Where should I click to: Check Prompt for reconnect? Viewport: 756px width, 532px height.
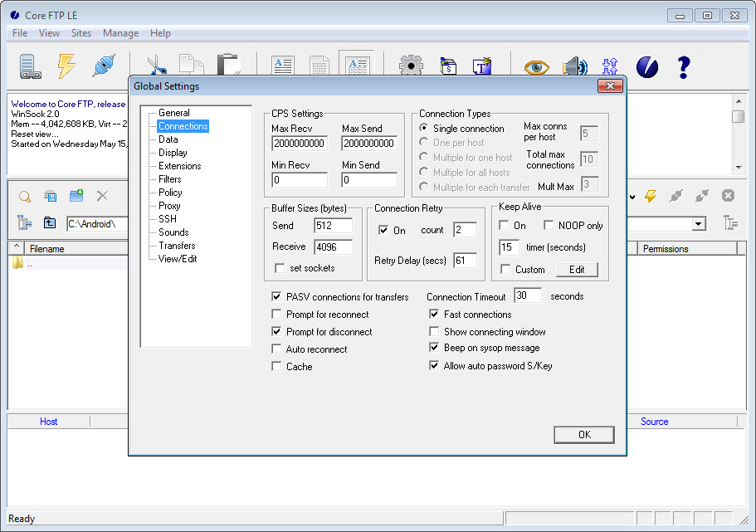(276, 314)
